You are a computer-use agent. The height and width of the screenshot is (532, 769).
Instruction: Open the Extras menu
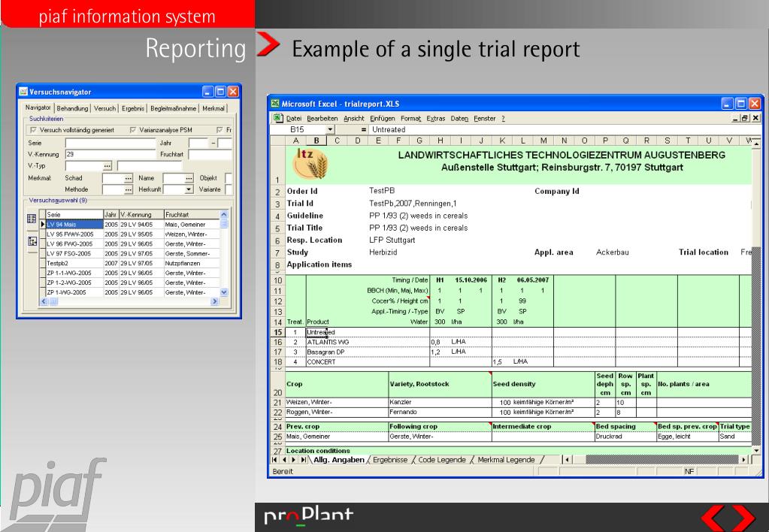(435, 118)
